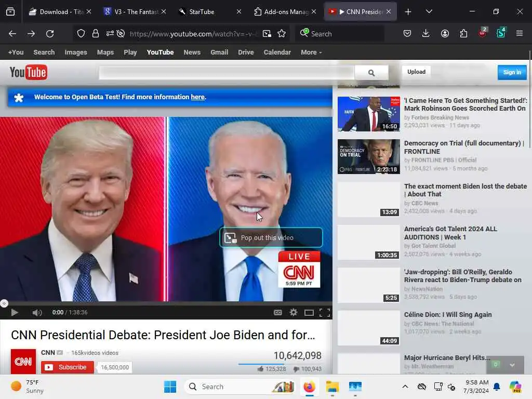Play the video

pos(14,312)
